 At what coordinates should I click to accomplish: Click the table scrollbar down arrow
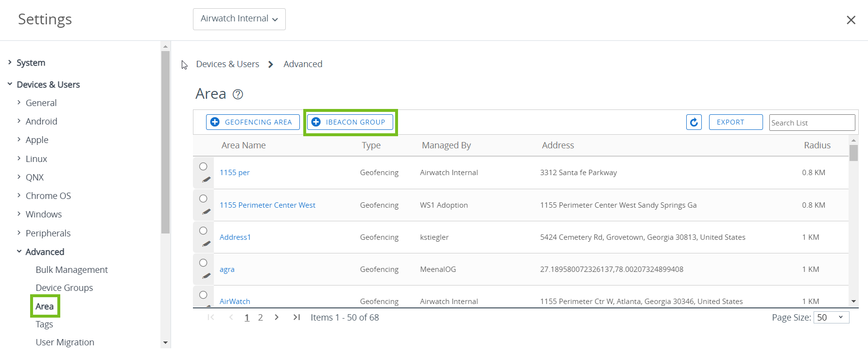853,302
